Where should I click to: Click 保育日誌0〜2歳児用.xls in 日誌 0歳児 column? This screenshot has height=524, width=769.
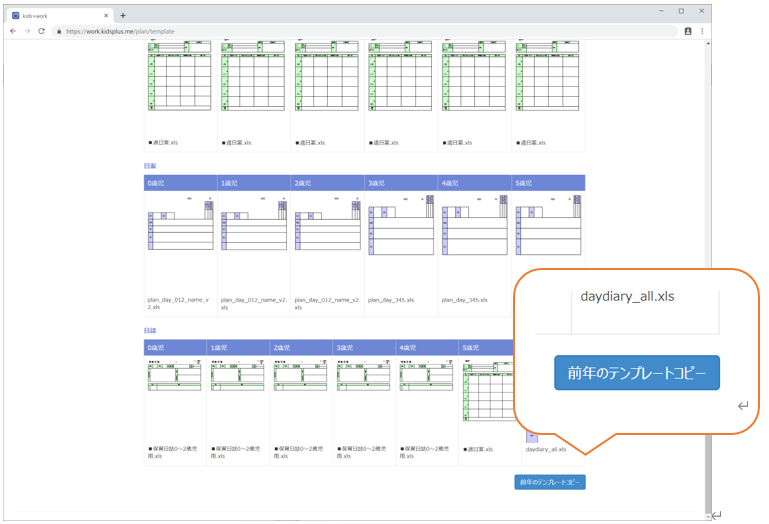173,452
